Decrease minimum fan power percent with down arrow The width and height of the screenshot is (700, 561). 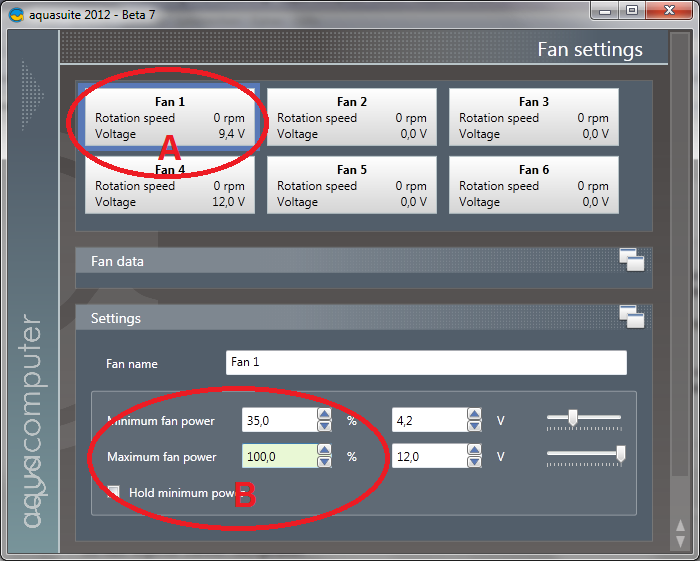[325, 426]
